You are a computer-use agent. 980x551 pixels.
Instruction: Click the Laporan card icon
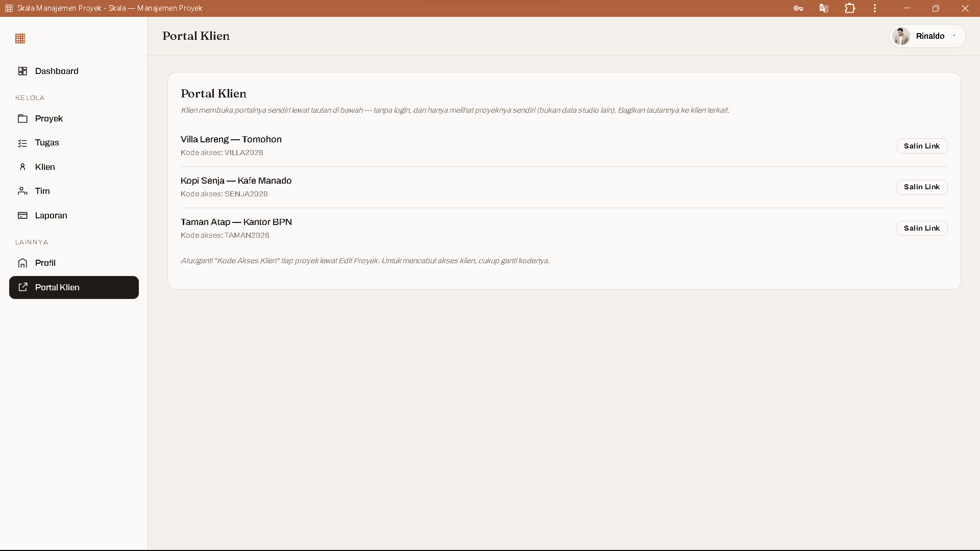(x=22, y=215)
